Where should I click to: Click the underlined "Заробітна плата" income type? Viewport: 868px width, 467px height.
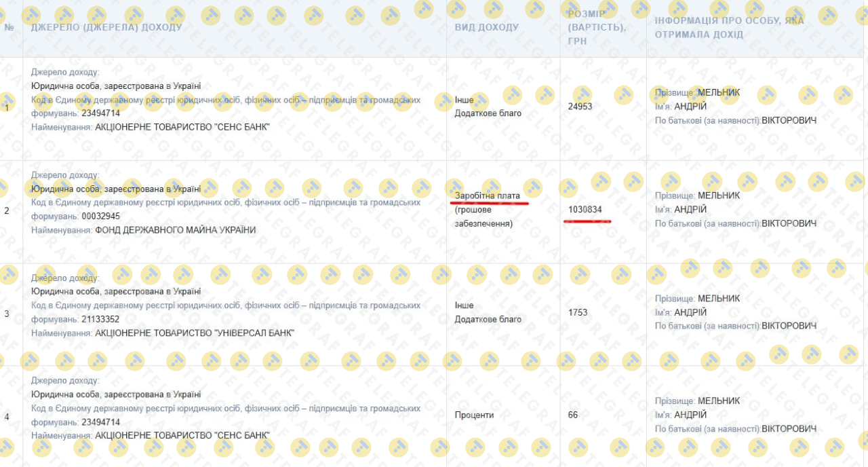pyautogui.click(x=487, y=196)
